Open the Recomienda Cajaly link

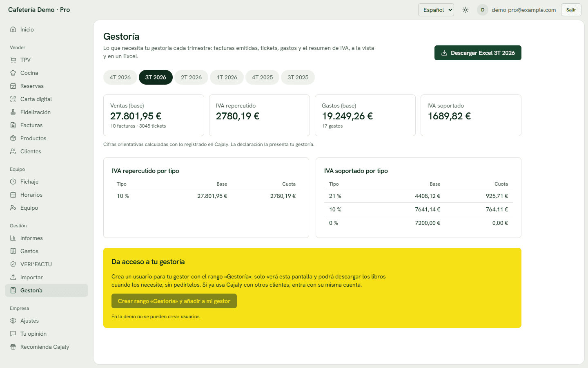click(47, 347)
